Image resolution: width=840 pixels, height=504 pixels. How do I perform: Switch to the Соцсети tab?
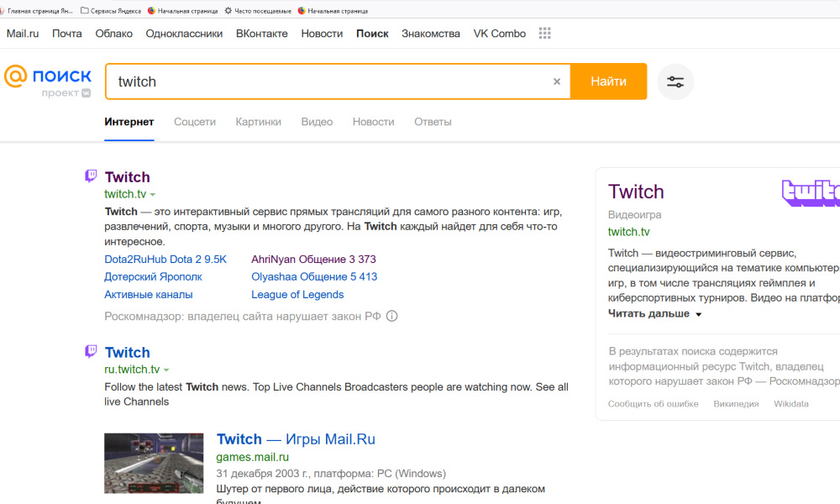[195, 122]
